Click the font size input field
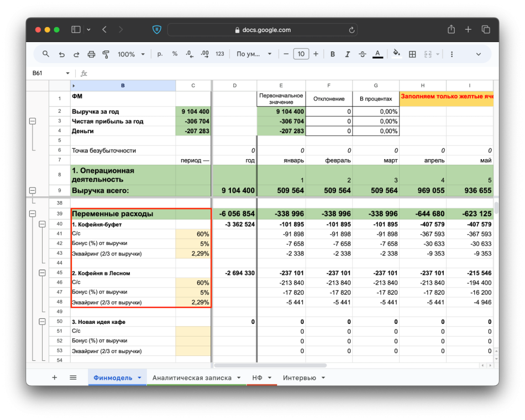Image resolution: width=525 pixels, height=420 pixels. [x=301, y=54]
